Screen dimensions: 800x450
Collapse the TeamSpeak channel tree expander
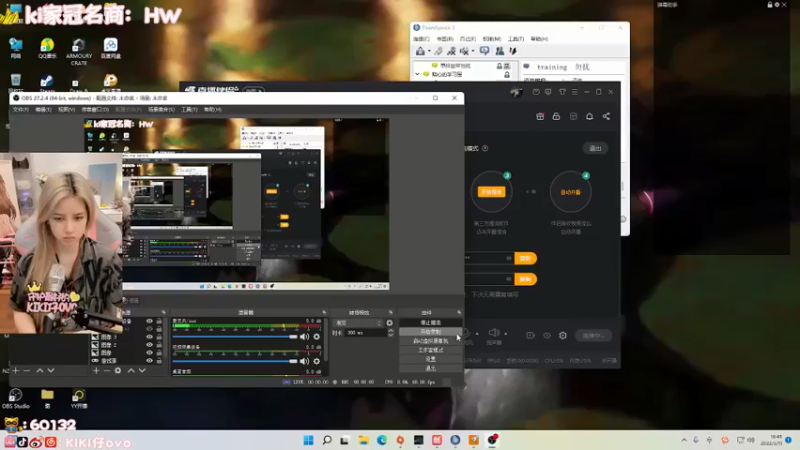[417, 74]
